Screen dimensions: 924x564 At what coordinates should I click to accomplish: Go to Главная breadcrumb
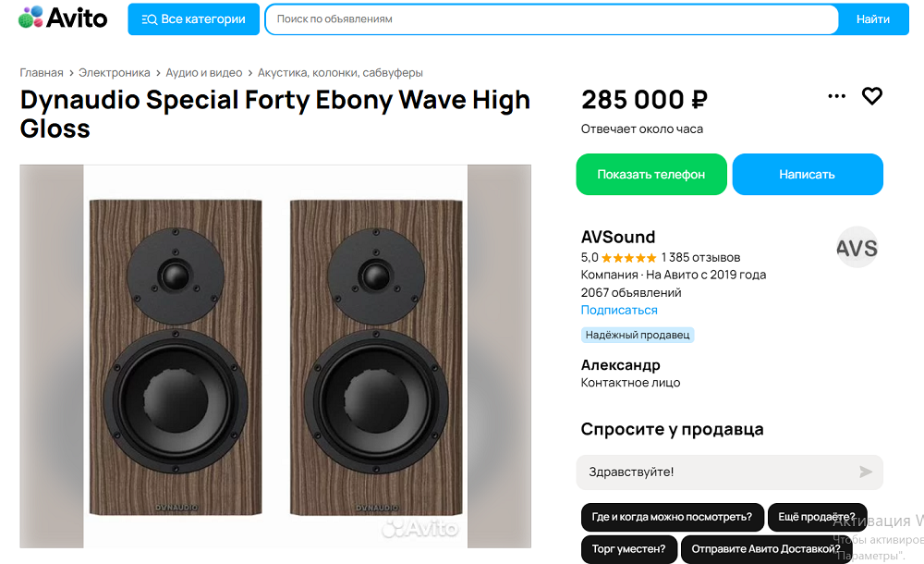click(x=42, y=73)
